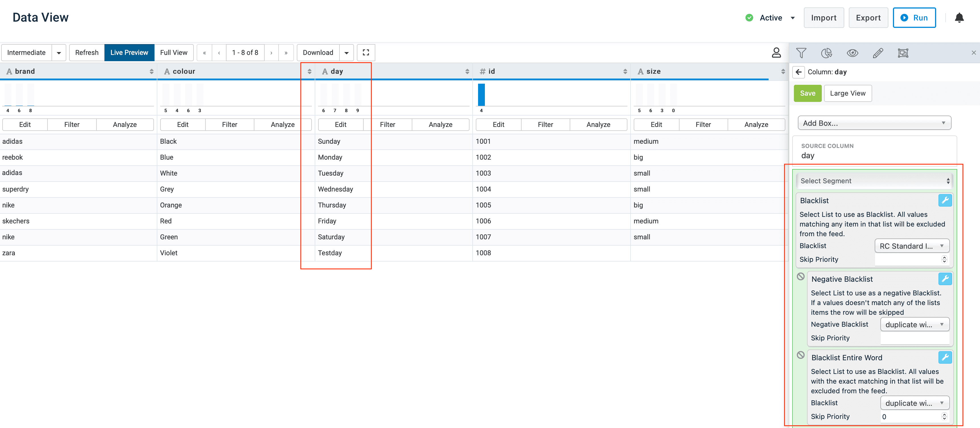Viewport: 980px width, 428px height.
Task: Click the notification bell icon
Action: [x=959, y=18]
